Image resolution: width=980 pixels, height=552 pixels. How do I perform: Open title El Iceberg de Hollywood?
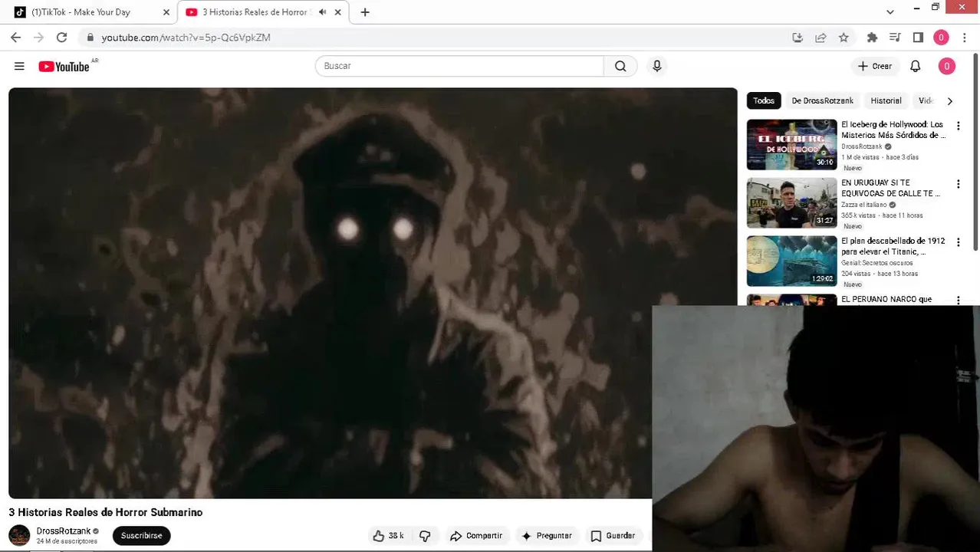pyautogui.click(x=893, y=130)
